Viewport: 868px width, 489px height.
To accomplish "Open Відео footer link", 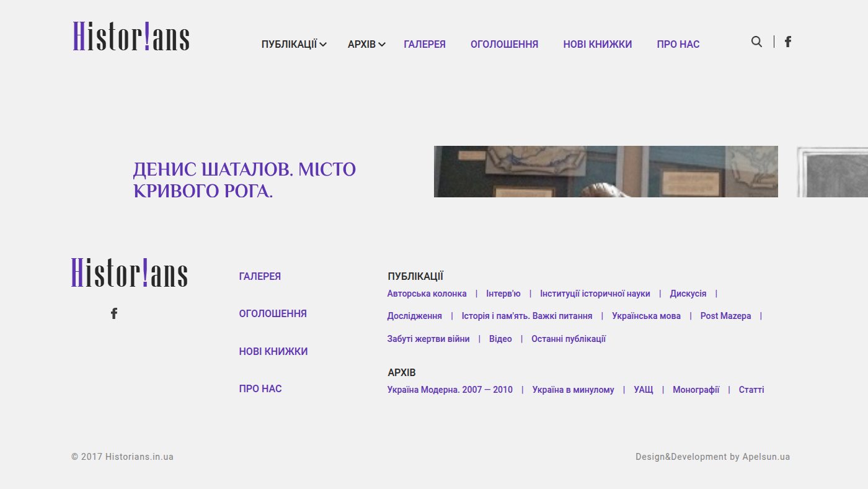I will (x=500, y=339).
